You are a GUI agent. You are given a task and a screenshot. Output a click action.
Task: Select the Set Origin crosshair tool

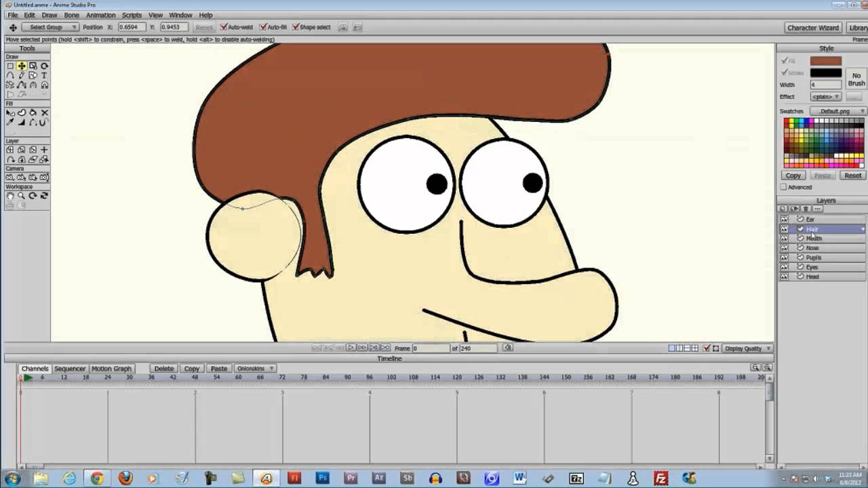click(x=44, y=150)
